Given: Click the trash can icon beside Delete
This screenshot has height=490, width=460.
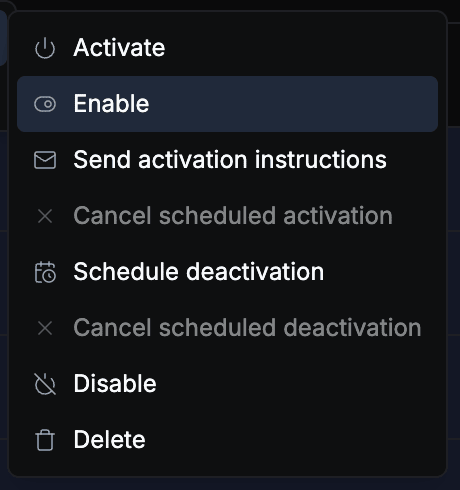Looking at the screenshot, I should (x=45, y=440).
